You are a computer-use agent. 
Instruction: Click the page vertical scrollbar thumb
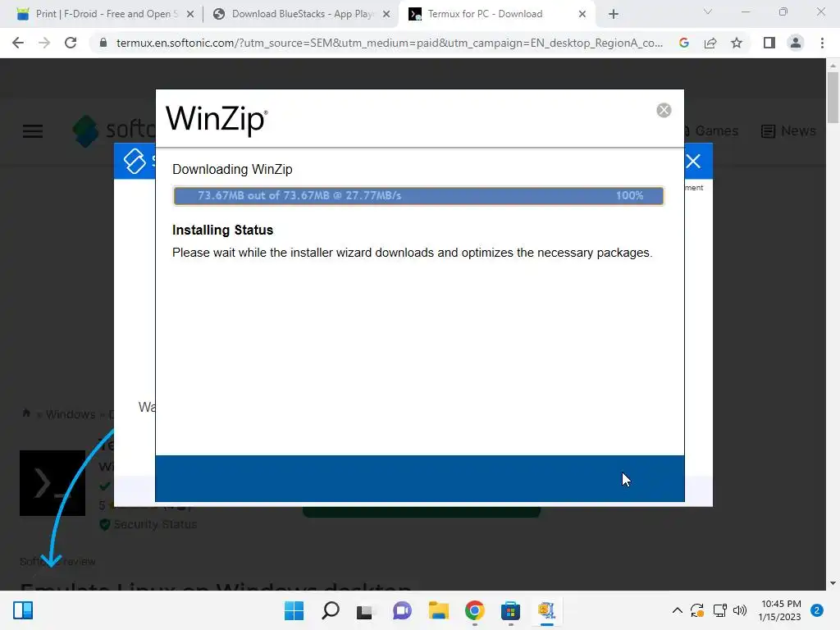pyautogui.click(x=833, y=98)
